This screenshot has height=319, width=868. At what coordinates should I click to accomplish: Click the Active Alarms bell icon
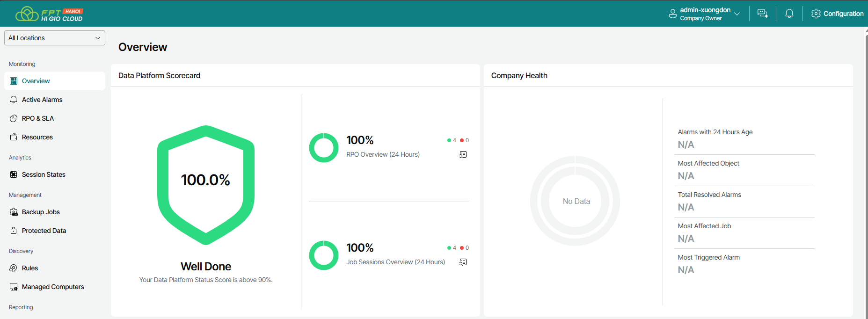(14, 100)
